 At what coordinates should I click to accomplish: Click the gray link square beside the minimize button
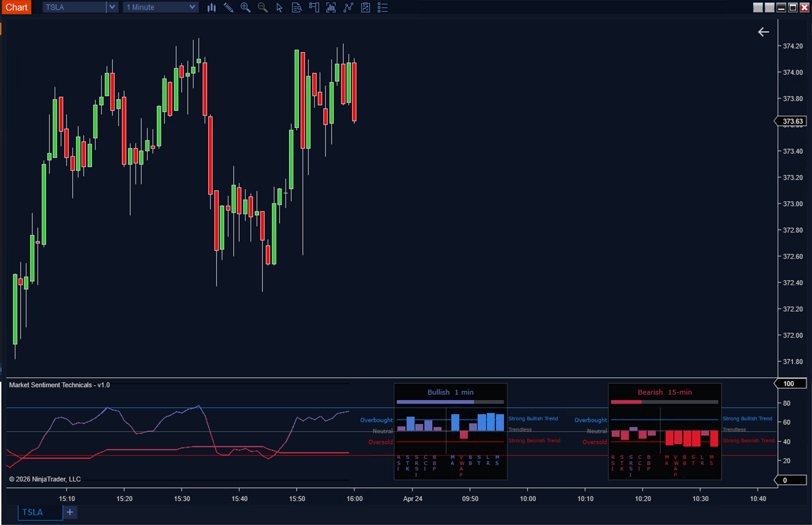pyautogui.click(x=769, y=7)
